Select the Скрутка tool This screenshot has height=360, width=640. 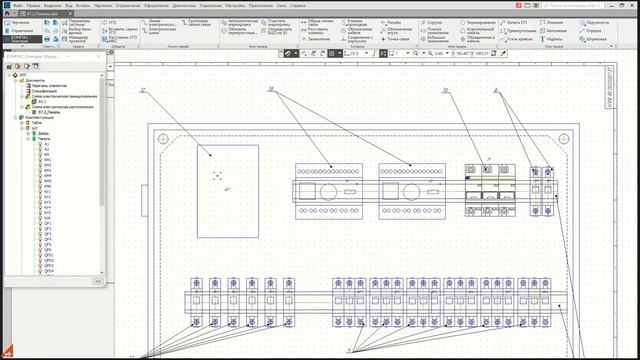431,22
